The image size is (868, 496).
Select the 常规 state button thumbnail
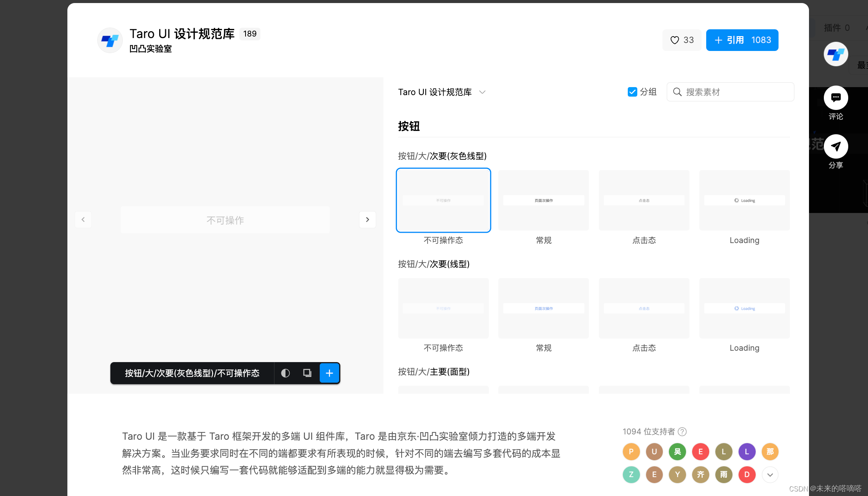pos(543,199)
